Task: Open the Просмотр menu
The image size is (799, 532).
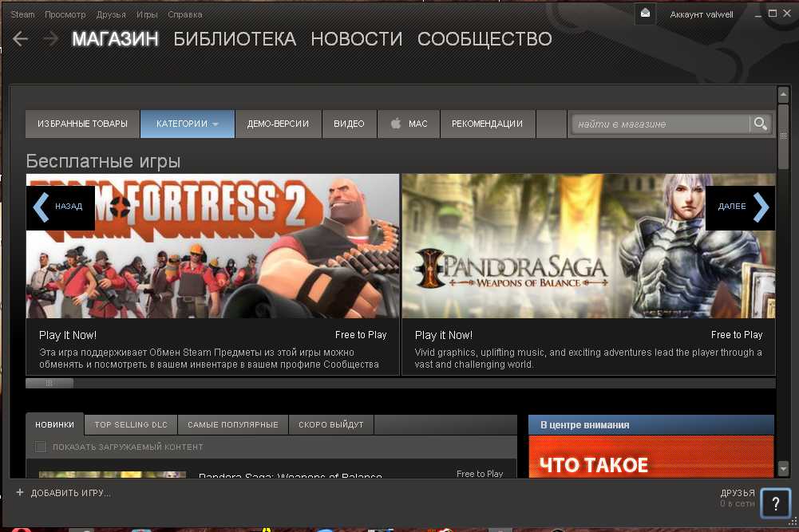Action: 65,14
